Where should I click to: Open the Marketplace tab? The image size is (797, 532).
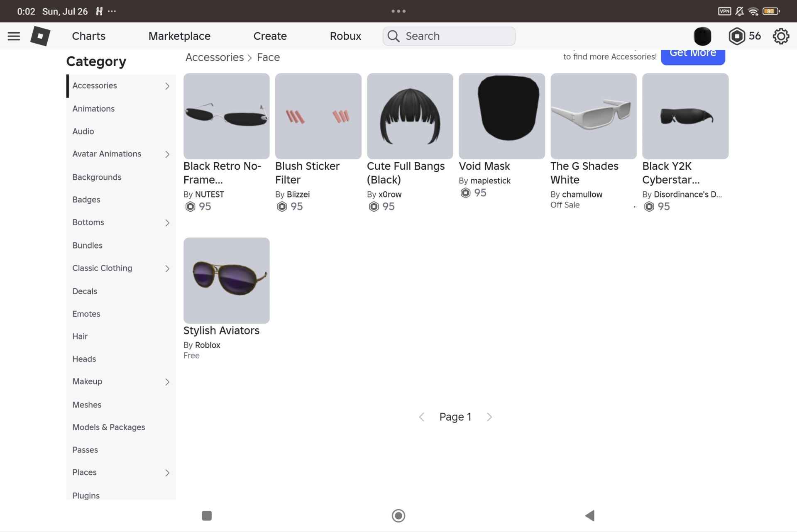179,36
